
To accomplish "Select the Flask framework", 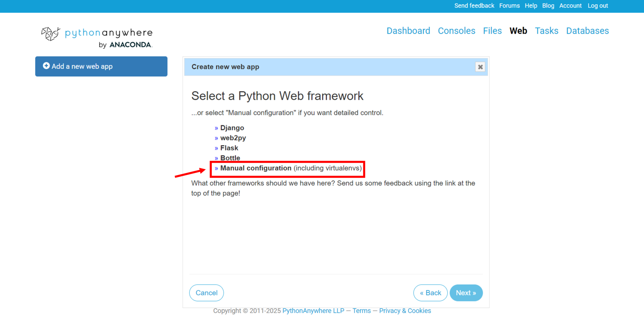I will [x=229, y=148].
